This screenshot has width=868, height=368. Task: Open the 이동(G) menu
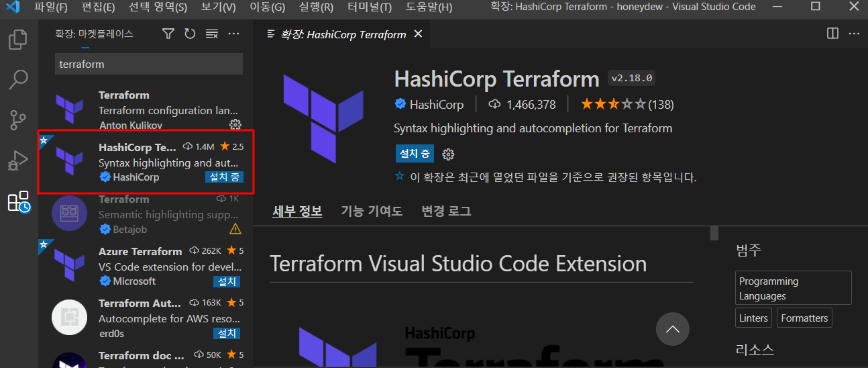click(267, 7)
